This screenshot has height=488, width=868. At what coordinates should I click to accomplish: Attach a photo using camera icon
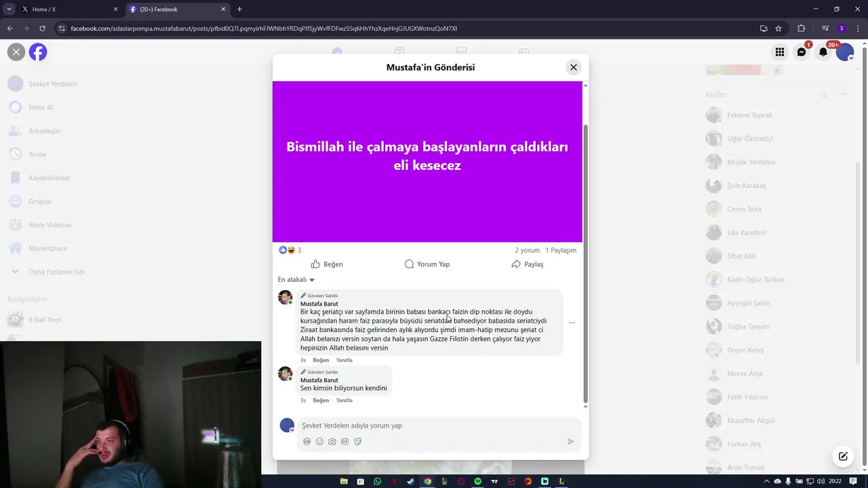point(332,441)
